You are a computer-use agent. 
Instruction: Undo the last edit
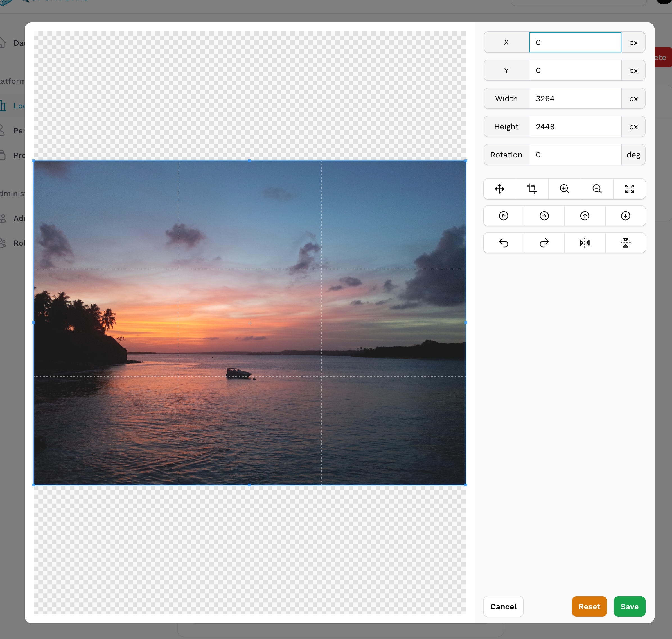pos(503,243)
